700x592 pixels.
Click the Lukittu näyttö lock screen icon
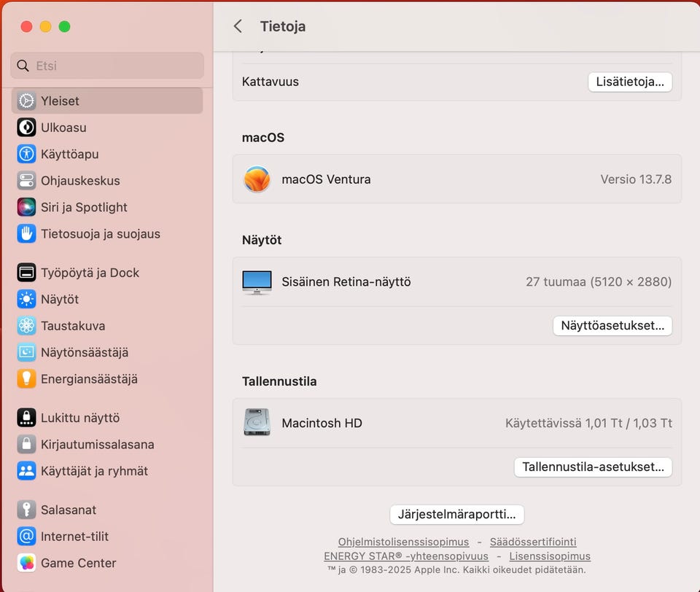tap(26, 418)
